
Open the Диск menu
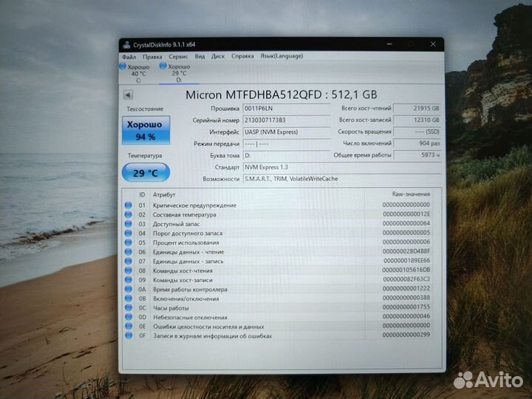tap(218, 56)
